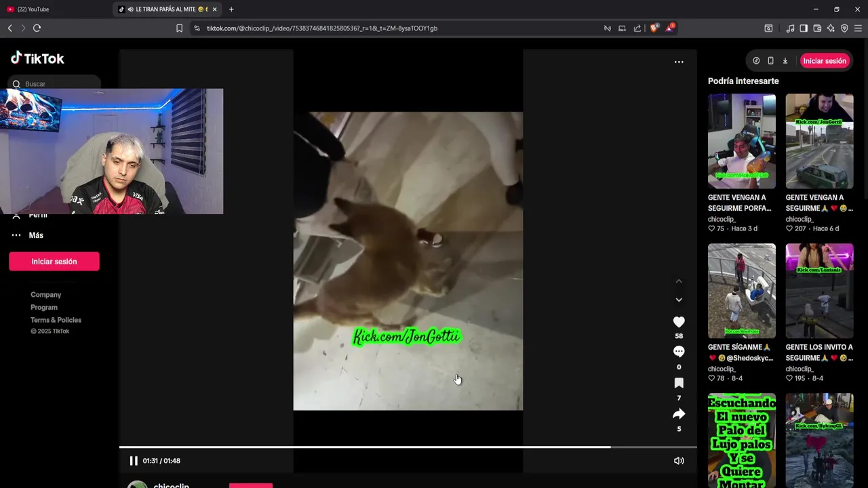The image size is (868, 488).
Task: Open a new browser tab
Action: click(x=231, y=9)
